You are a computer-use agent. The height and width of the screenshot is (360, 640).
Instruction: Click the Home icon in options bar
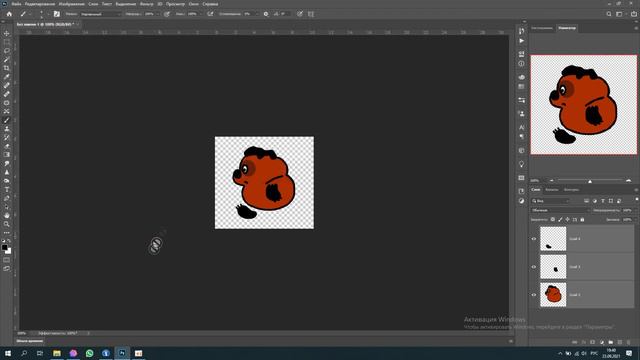click(9, 14)
